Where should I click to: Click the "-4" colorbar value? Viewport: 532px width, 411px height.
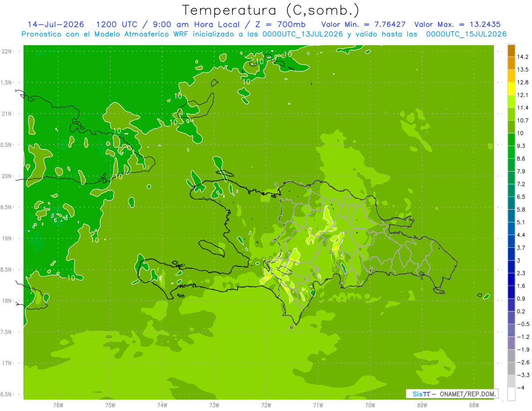[520, 388]
